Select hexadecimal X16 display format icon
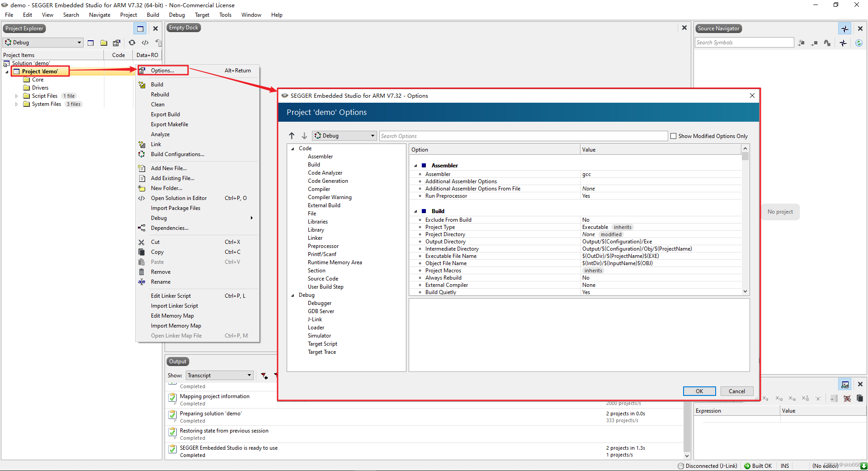The width and height of the screenshot is (868, 471). [x=792, y=399]
